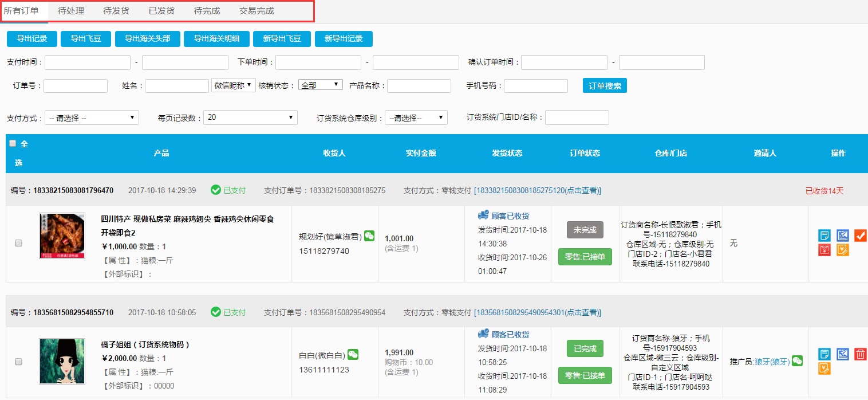Focus the 订单号 input field
Screen dimensions: 868x400
76,86
